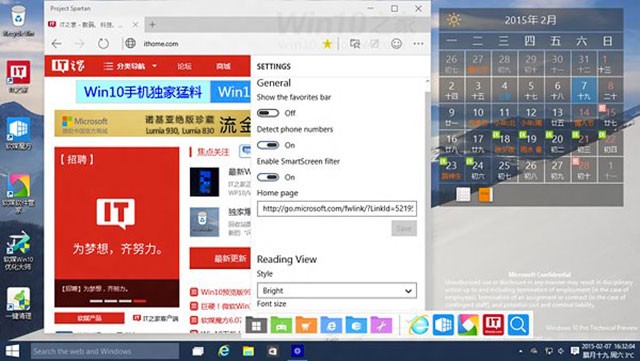Click the favorites star icon in address bar
This screenshot has width=640, height=361.
(327, 44)
